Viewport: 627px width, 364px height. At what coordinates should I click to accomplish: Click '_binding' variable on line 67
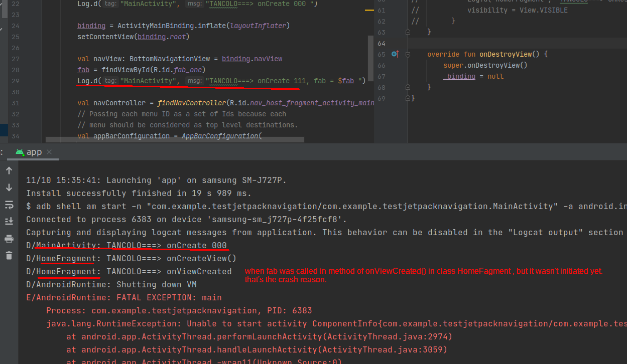coord(459,76)
